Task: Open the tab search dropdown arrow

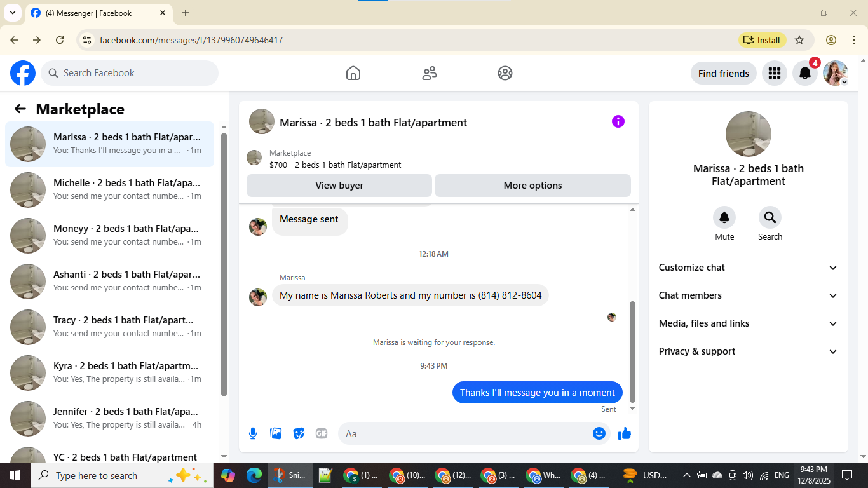Action: (x=13, y=13)
